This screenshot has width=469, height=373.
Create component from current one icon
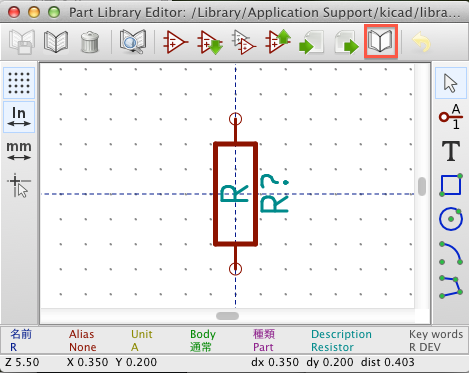pos(244,42)
